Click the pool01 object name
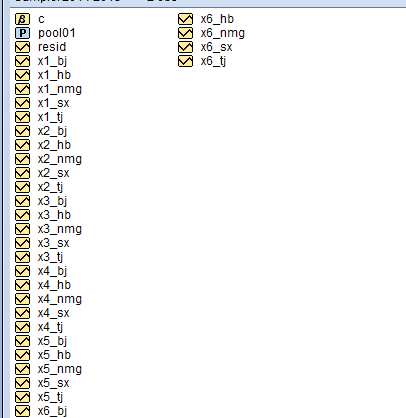Screen dimensions: 406x418 [57, 33]
